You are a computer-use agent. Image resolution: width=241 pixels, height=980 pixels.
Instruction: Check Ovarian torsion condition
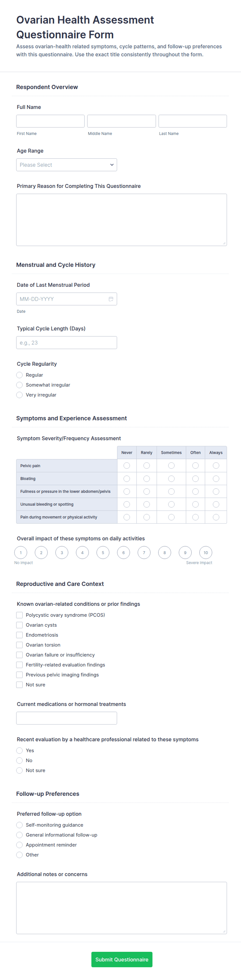pyautogui.click(x=19, y=645)
